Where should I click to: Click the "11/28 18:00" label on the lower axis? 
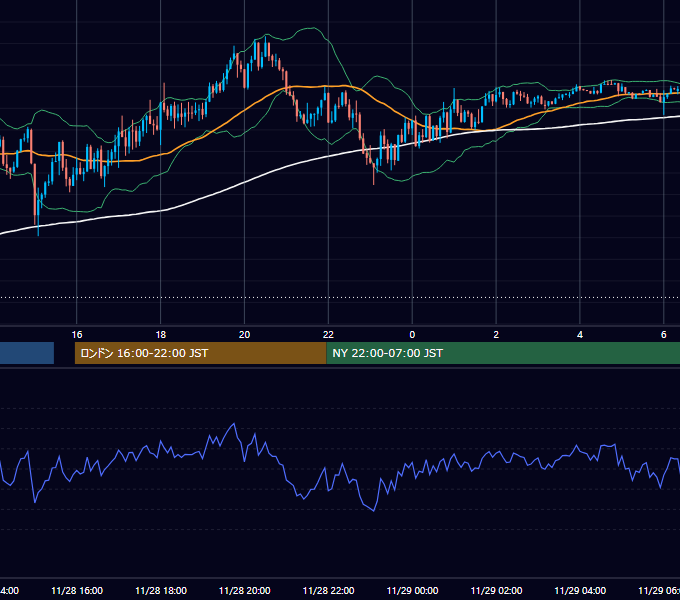pos(161,590)
